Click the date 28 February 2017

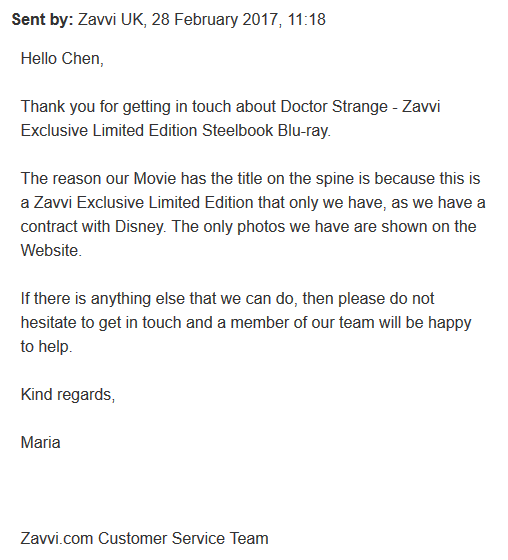tap(214, 19)
